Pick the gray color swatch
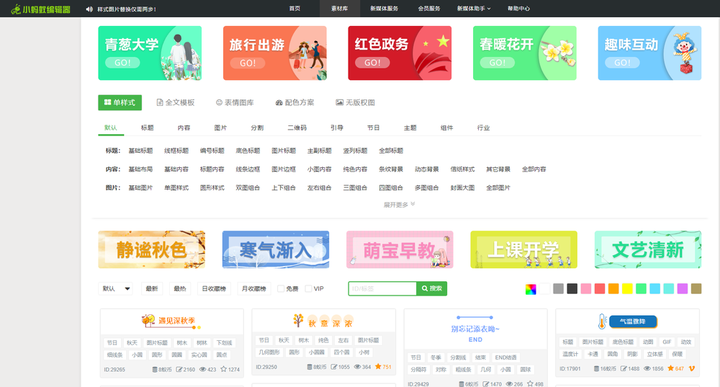This screenshot has height=387, width=720. pos(558,289)
